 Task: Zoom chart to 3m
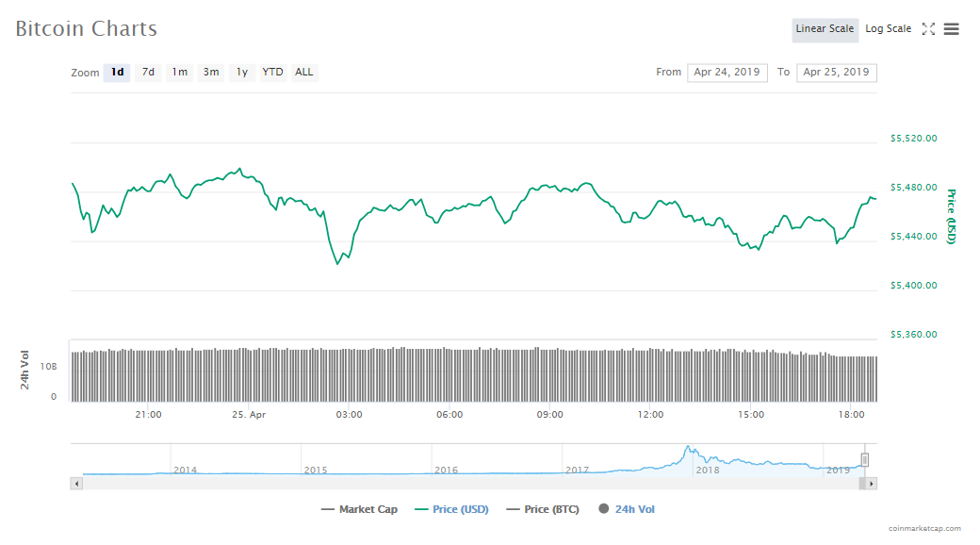211,73
